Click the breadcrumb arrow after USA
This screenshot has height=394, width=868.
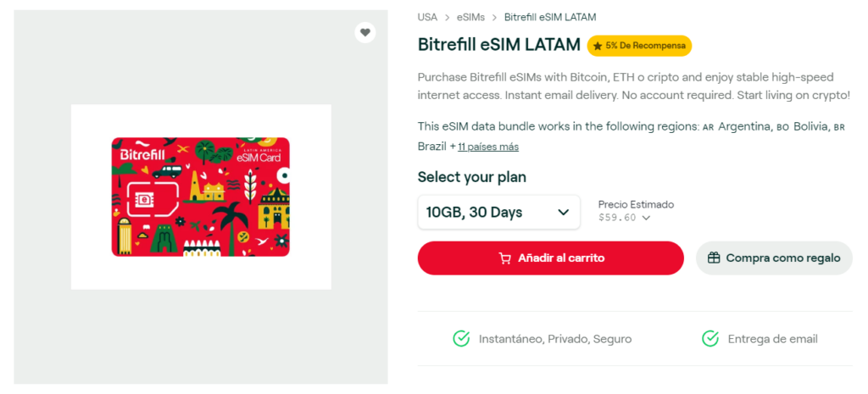447,18
